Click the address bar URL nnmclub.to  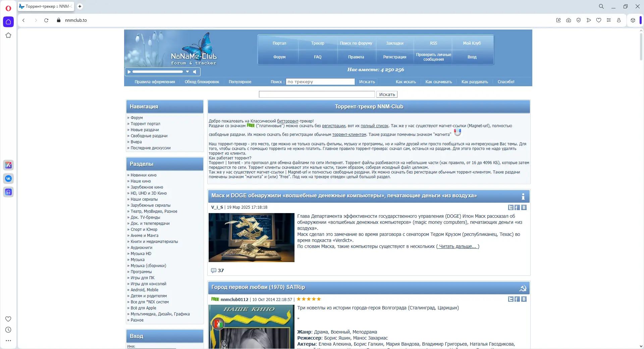76,20
